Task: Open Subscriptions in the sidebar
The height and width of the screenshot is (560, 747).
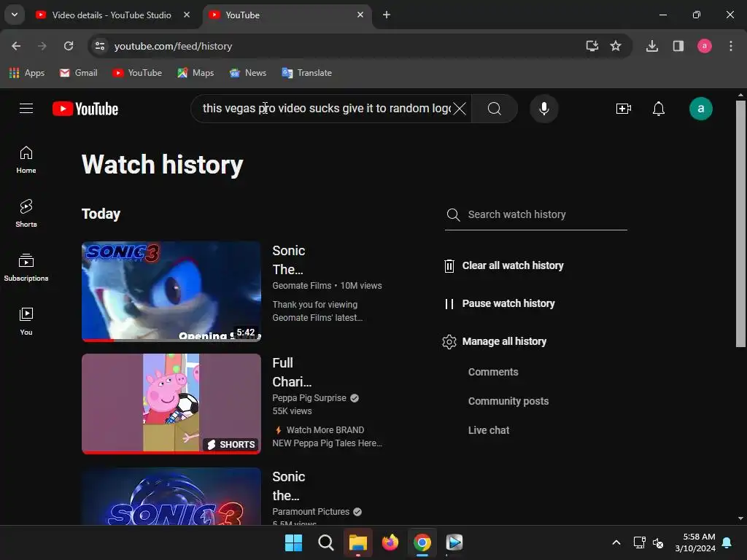Action: [26, 267]
